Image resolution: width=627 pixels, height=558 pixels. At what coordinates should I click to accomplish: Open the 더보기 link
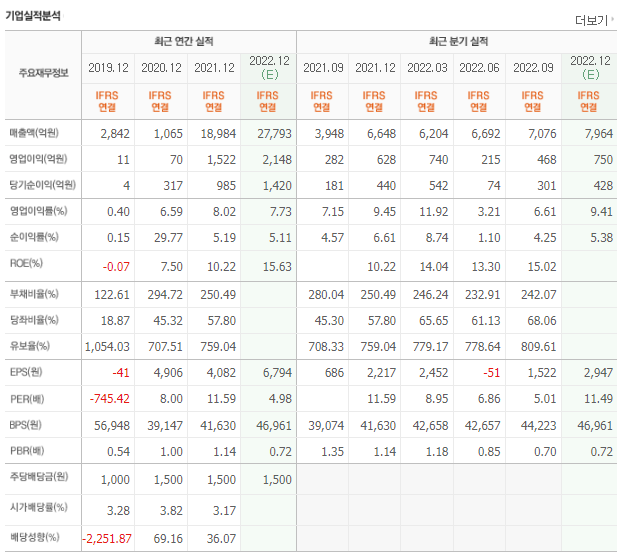point(593,20)
